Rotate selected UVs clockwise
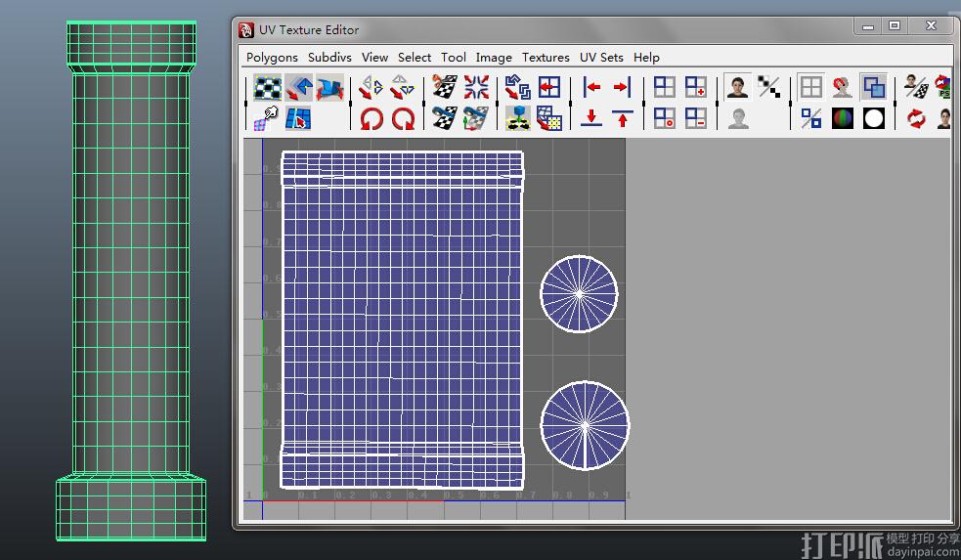The image size is (961, 560). point(402,118)
